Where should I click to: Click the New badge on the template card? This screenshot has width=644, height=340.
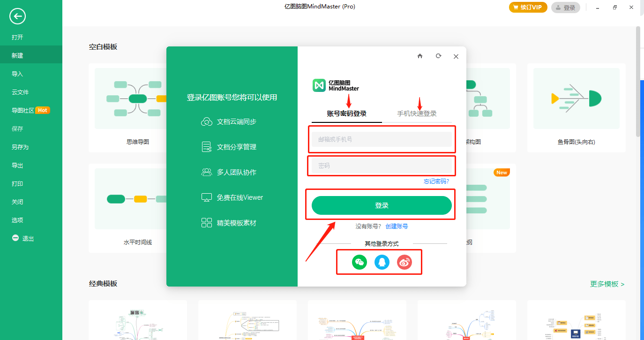[x=502, y=173]
